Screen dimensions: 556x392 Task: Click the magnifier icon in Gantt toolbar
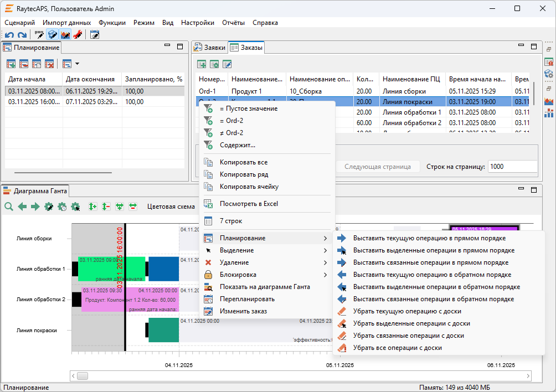click(x=9, y=207)
